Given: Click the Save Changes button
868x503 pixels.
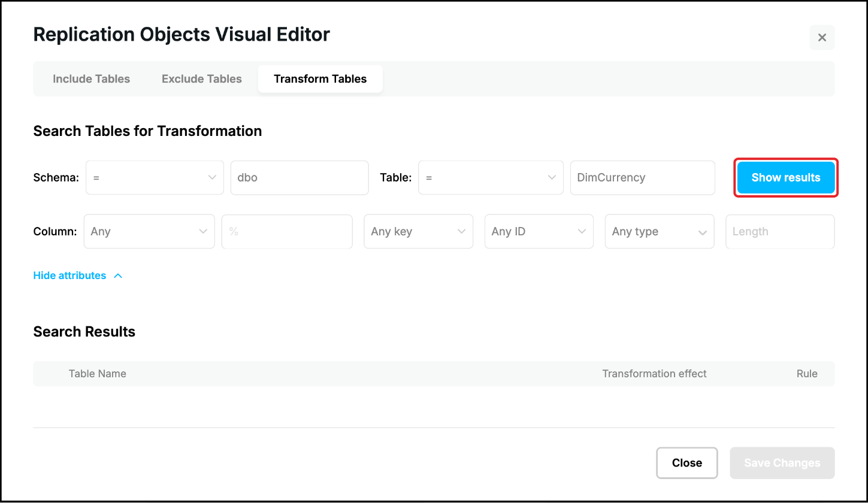Looking at the screenshot, I should [782, 463].
